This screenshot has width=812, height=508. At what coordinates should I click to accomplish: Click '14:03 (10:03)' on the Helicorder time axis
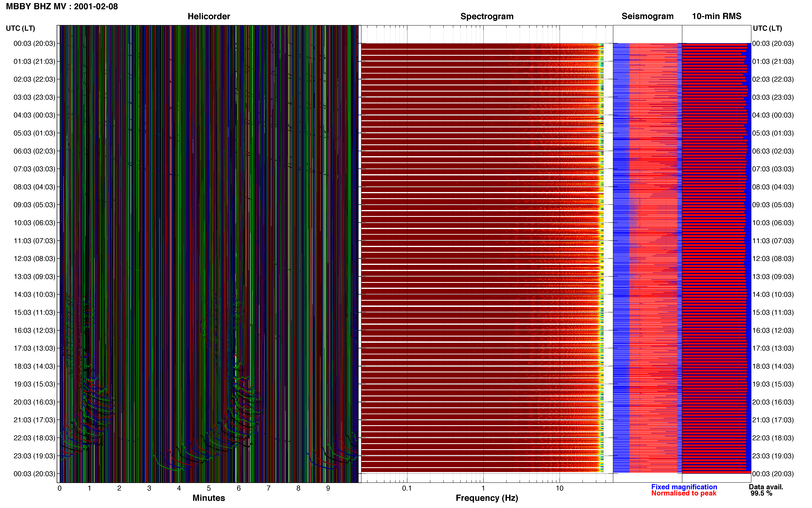[34, 294]
